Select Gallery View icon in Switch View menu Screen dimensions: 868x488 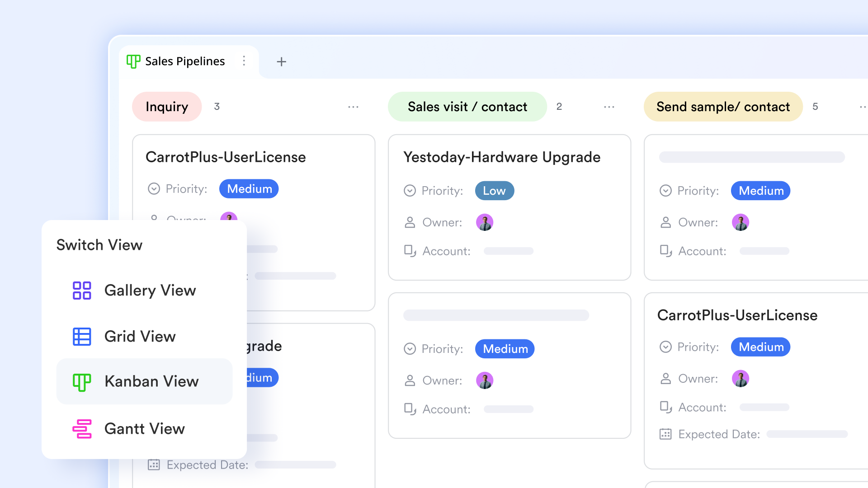coord(82,291)
